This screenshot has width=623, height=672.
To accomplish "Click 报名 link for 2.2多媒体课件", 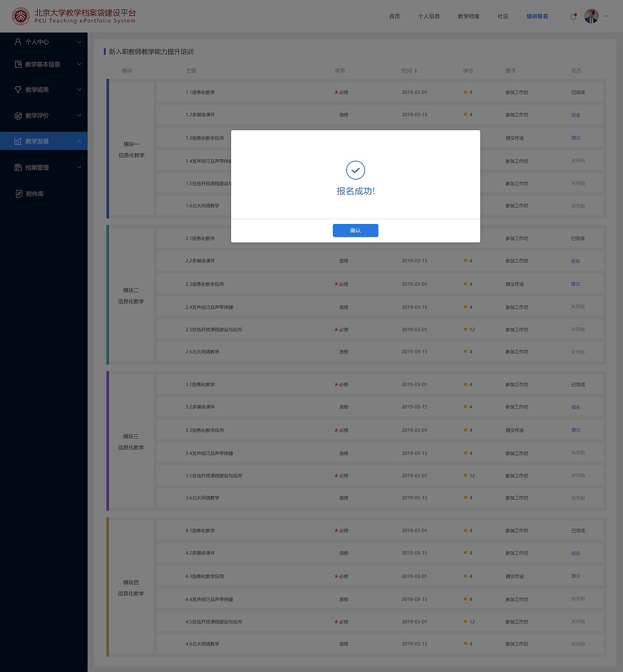I will pyautogui.click(x=576, y=261).
